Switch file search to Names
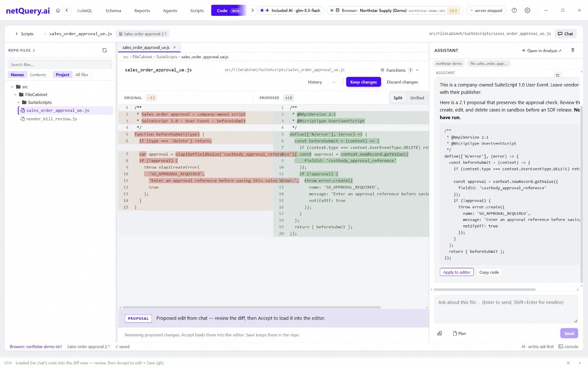The height and width of the screenshot is (368, 588). (17, 75)
